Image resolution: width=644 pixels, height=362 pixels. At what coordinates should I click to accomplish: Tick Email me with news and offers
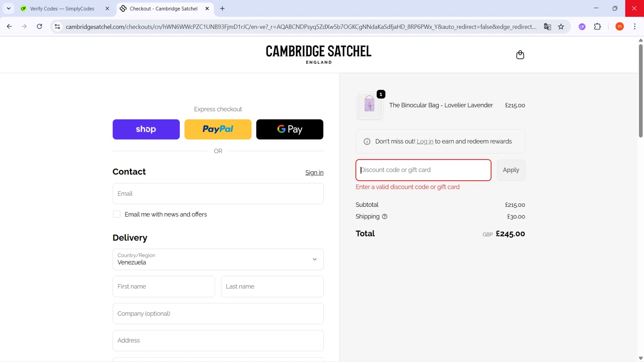117,214
